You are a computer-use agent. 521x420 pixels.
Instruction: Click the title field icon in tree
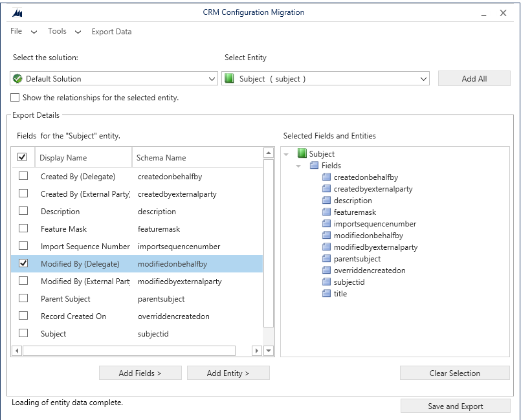coord(326,293)
